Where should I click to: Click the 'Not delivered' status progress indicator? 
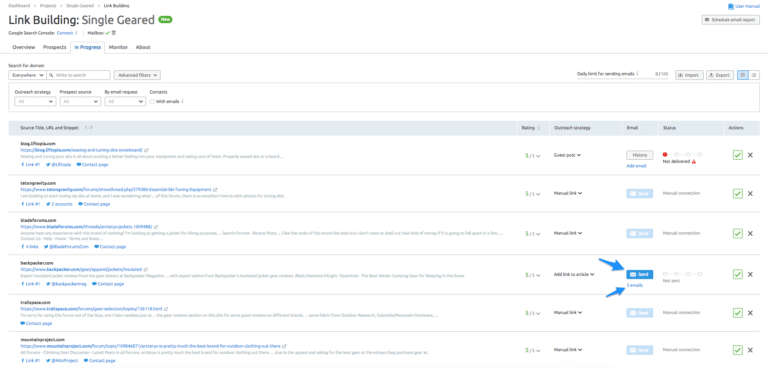[x=682, y=154]
